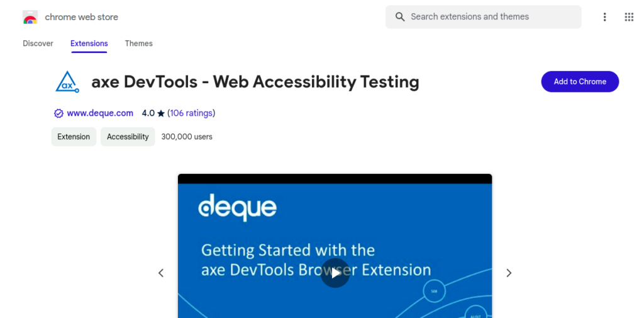Click the Add to Chrome button
This screenshot has width=644, height=318.
[x=580, y=82]
